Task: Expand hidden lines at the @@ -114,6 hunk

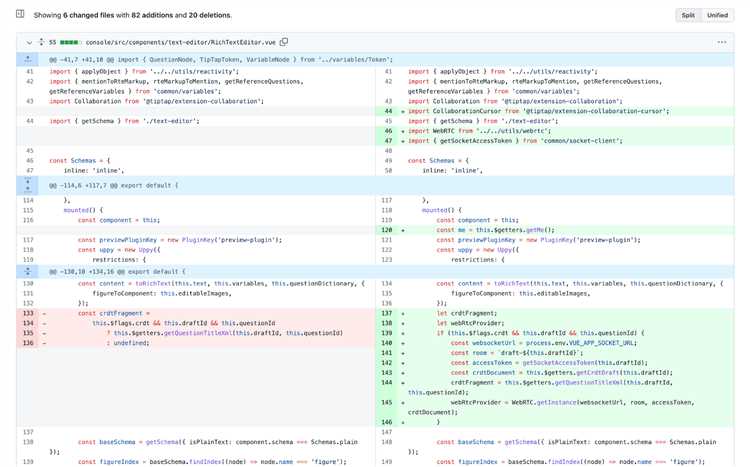Action: click(x=28, y=185)
